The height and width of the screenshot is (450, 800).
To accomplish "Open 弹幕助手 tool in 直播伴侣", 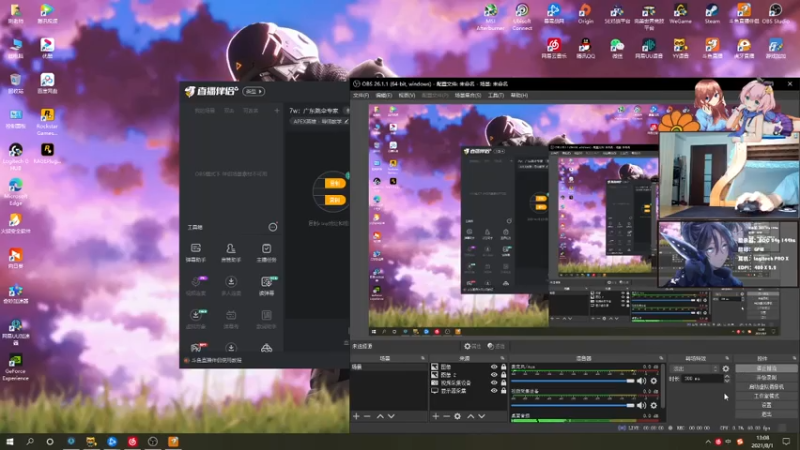I will tap(195, 253).
